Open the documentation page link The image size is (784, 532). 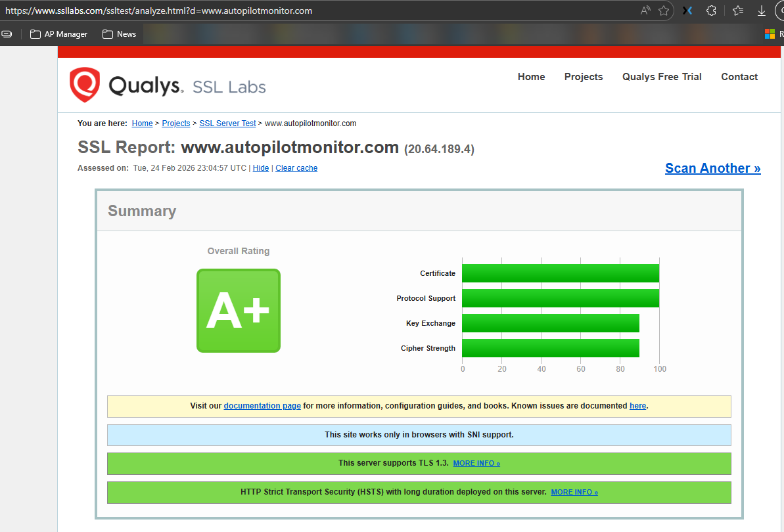[262, 406]
